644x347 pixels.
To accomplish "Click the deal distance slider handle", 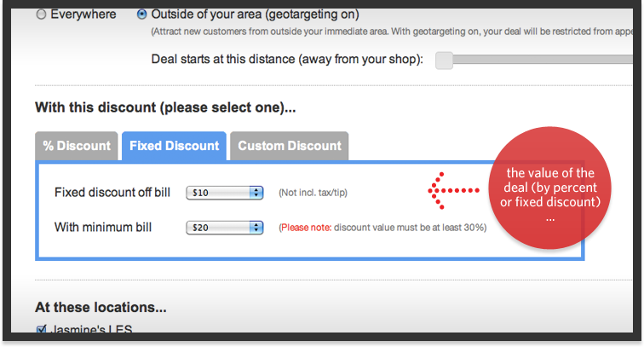I will pyautogui.click(x=444, y=60).
